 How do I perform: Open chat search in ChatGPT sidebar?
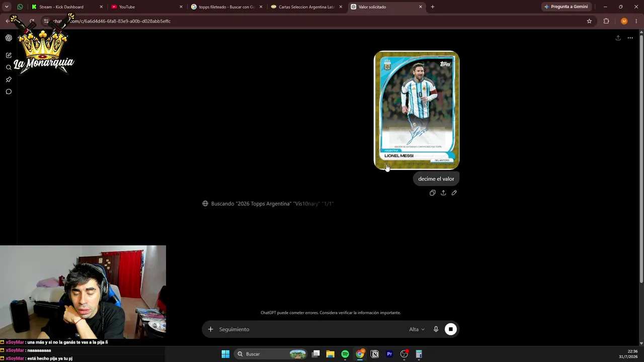pos(9,67)
